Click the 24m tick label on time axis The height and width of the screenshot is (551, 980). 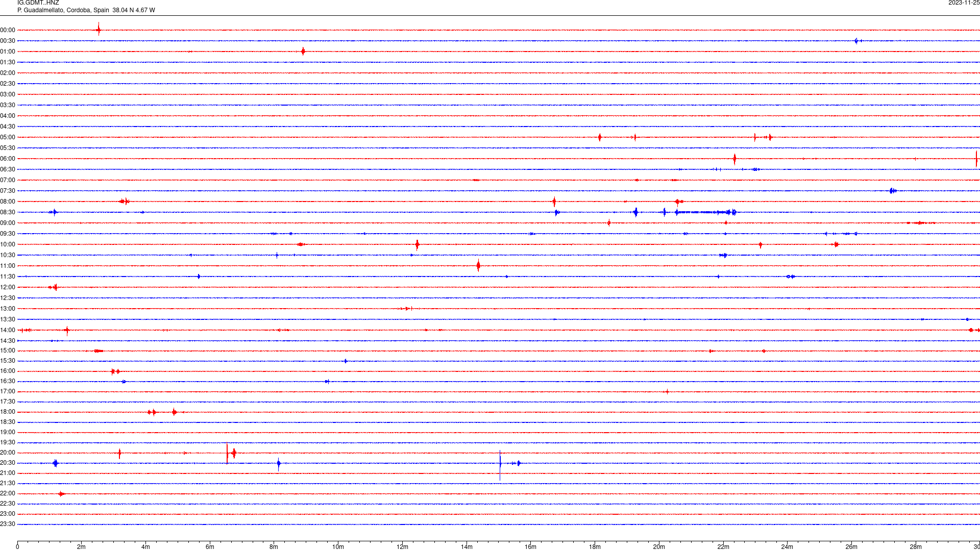click(x=787, y=547)
